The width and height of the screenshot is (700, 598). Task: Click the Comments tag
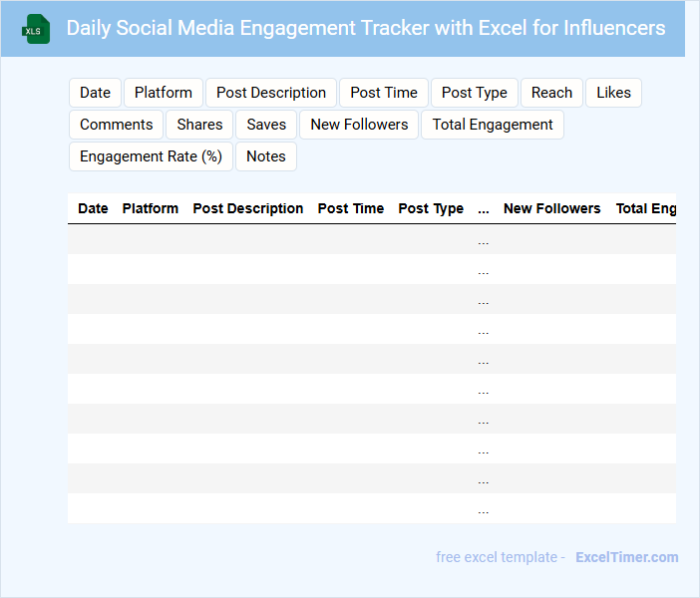(117, 125)
